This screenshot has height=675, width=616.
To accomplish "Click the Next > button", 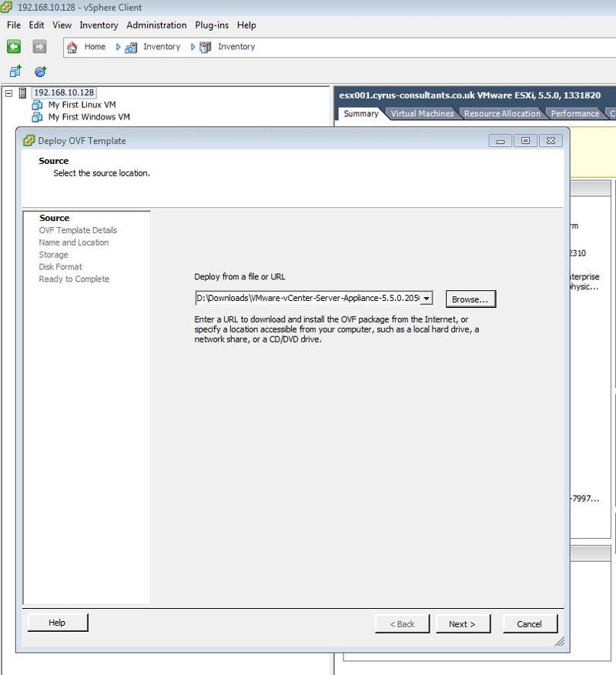I will click(x=463, y=623).
